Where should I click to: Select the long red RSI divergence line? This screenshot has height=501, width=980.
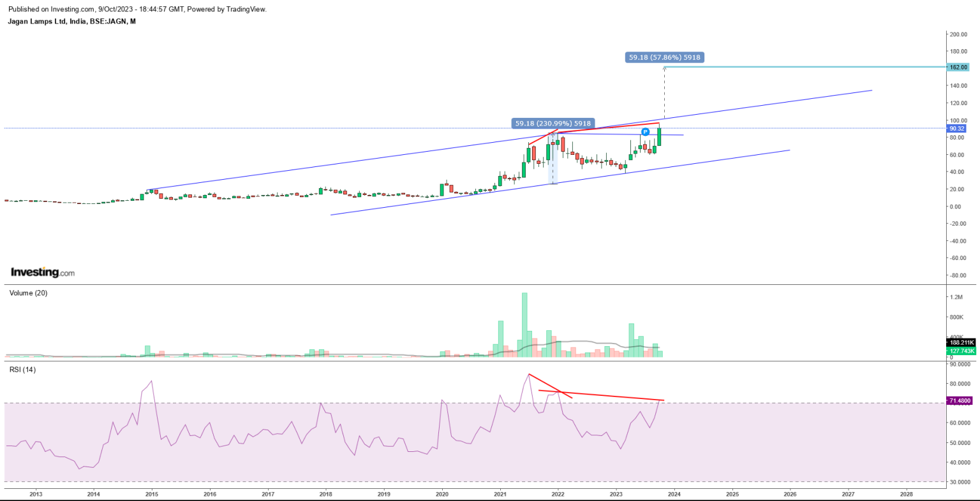[x=606, y=395]
